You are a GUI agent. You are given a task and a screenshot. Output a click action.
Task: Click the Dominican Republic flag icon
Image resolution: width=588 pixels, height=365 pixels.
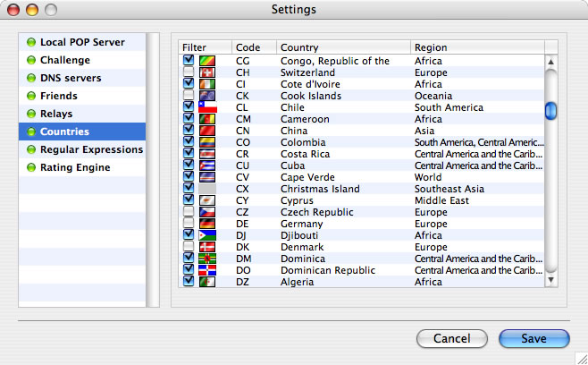point(206,270)
